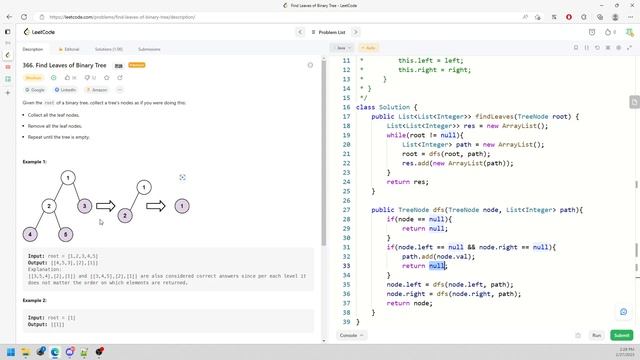The image size is (640, 360).
Task: Toggle the Auto button in editor
Action: pos(368,48)
